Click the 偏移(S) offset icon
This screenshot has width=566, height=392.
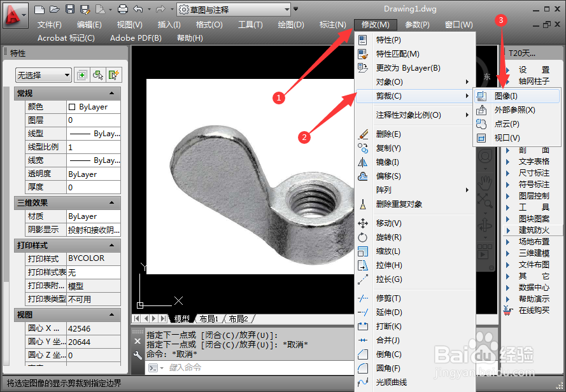363,176
